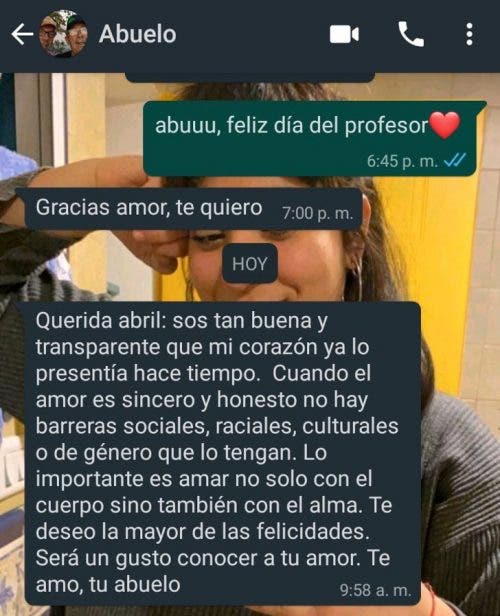
Task: Tap the back arrow icon
Action: [x=22, y=34]
